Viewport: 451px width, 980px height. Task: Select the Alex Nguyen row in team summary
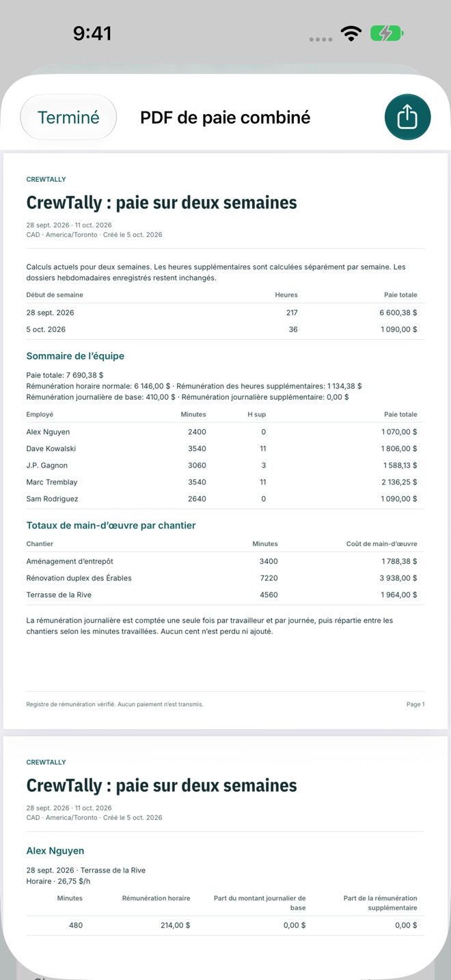click(x=225, y=432)
